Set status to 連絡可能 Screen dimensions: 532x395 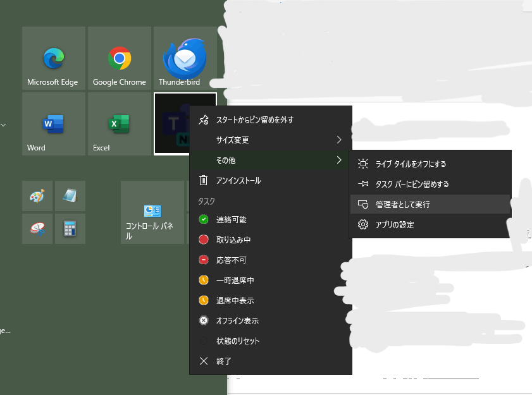point(271,219)
